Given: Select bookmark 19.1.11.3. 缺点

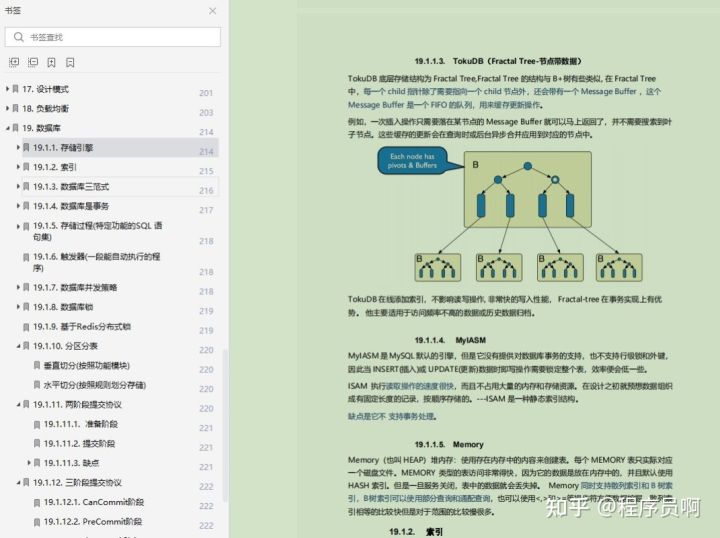Looking at the screenshot, I should click(72, 463).
